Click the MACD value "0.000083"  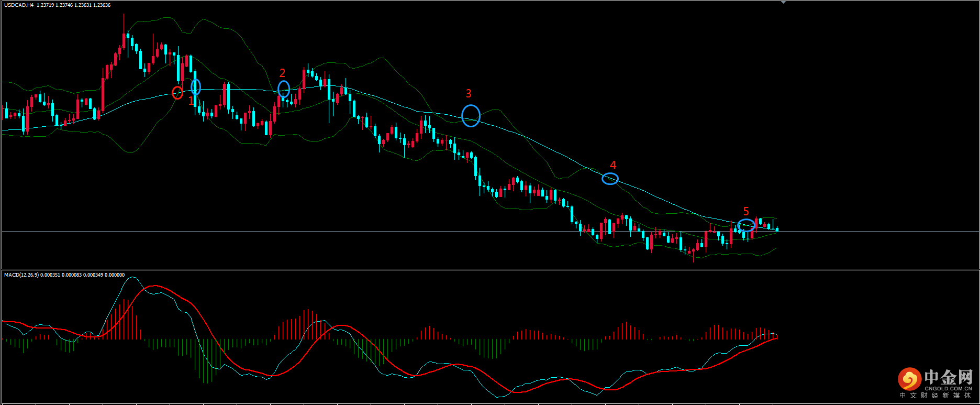72,275
